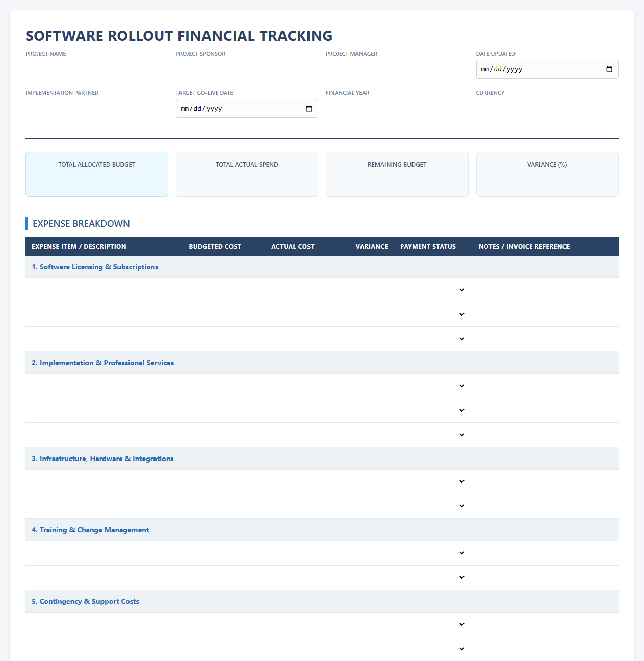Click the 'Project Manager' label
644x661 pixels.
pyautogui.click(x=352, y=54)
